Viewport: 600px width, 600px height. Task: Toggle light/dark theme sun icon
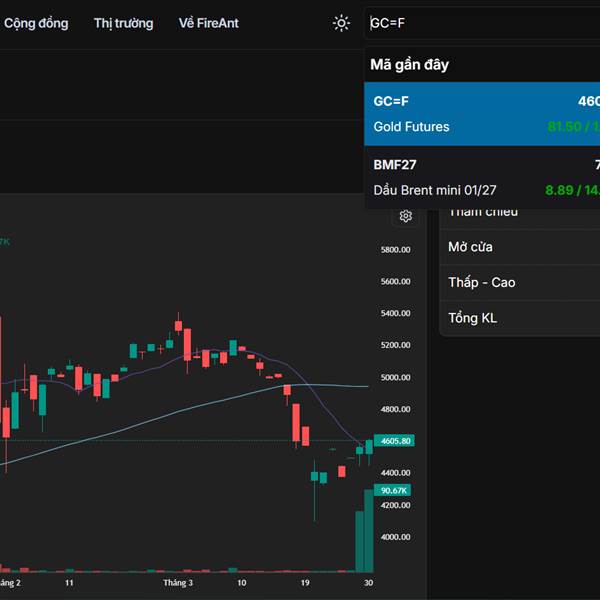tap(342, 23)
